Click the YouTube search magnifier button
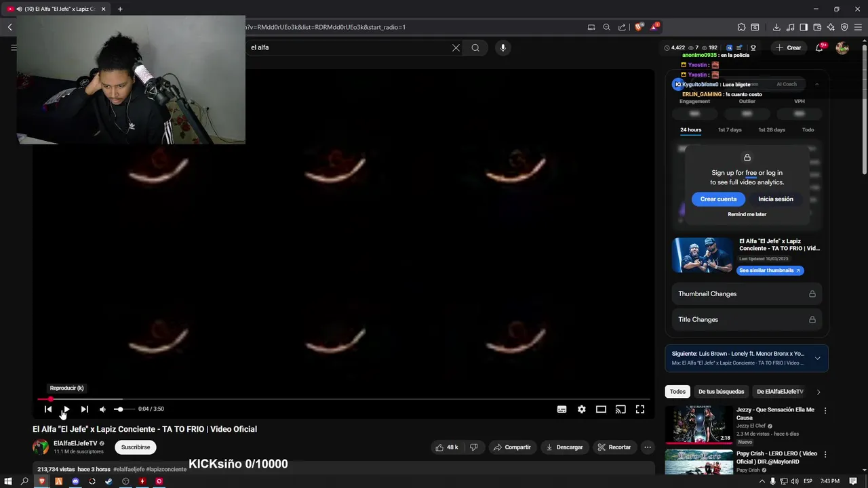This screenshot has height=488, width=868. [x=475, y=47]
